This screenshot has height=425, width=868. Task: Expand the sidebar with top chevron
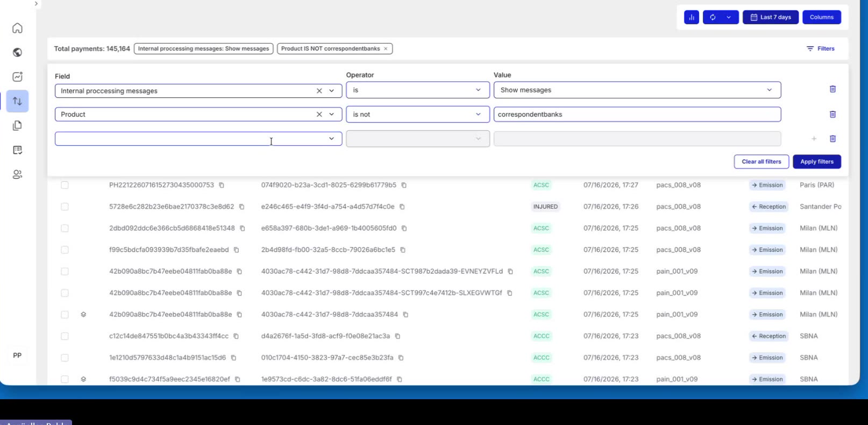pos(36,4)
